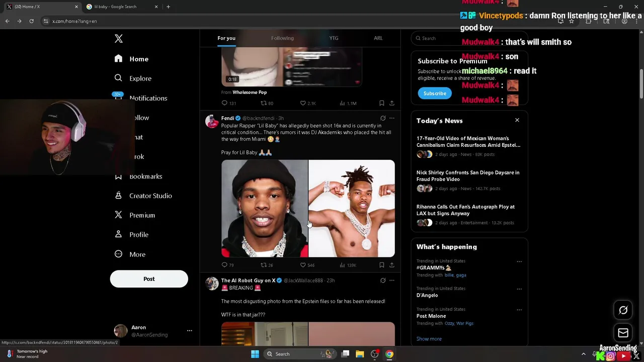
Task: Open the #GRAMMYs trending topic
Action: tap(434, 268)
